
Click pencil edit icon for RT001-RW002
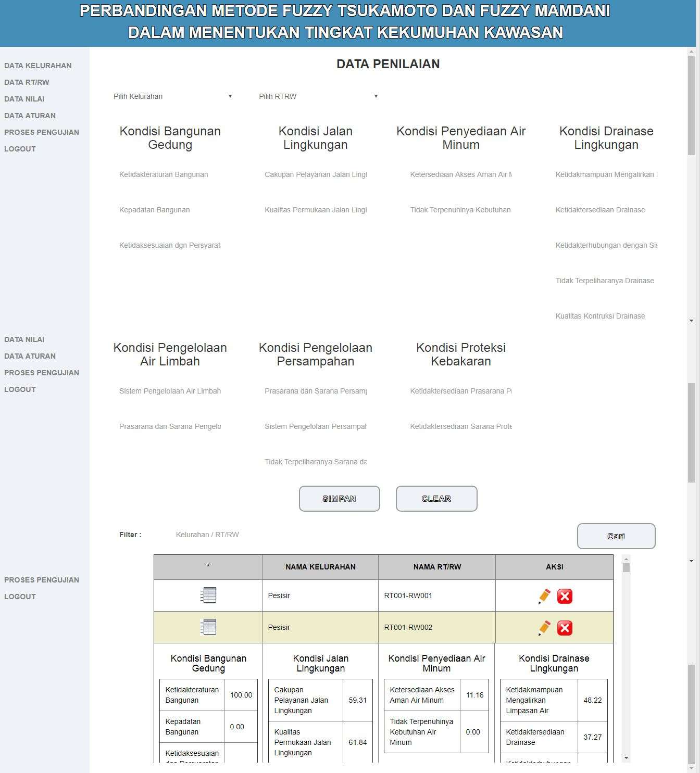pos(544,628)
